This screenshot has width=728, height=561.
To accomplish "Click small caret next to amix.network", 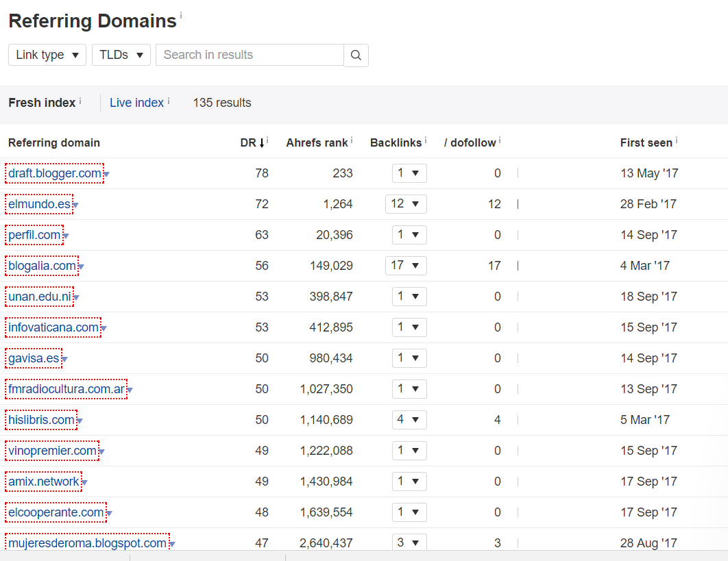I will pos(84,483).
